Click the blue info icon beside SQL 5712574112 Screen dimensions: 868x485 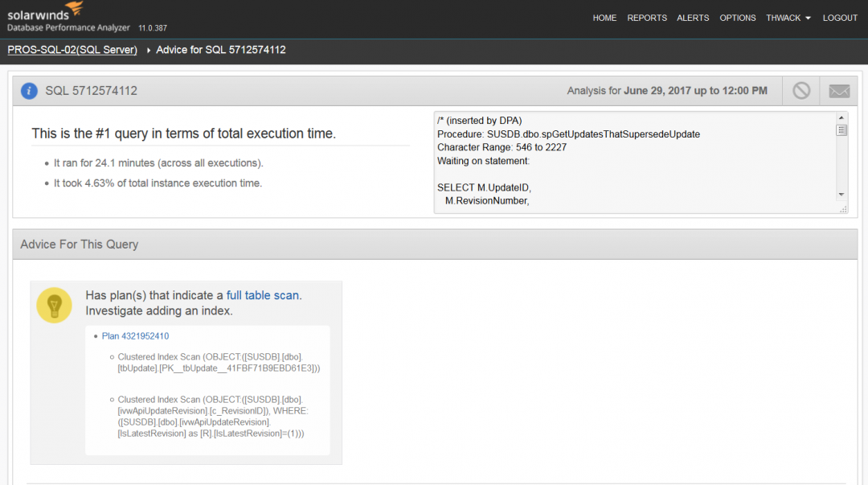coord(29,91)
